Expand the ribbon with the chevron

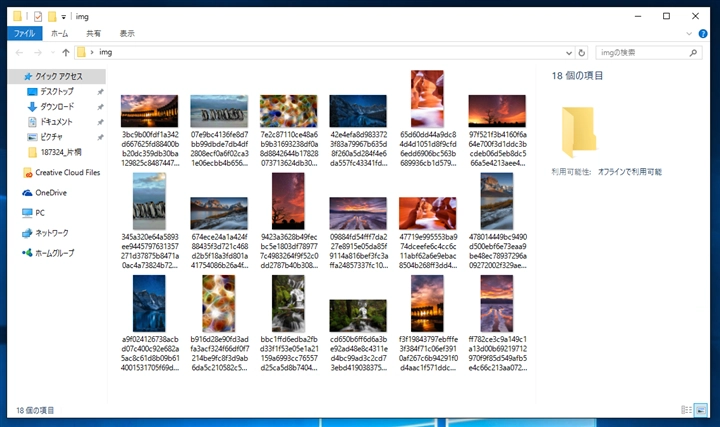click(x=689, y=34)
